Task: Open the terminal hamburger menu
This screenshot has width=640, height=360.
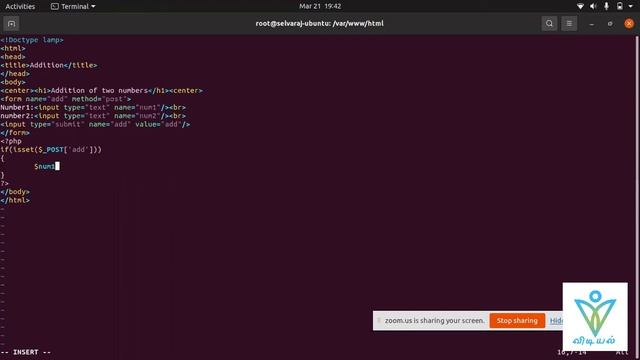Action: pos(569,24)
